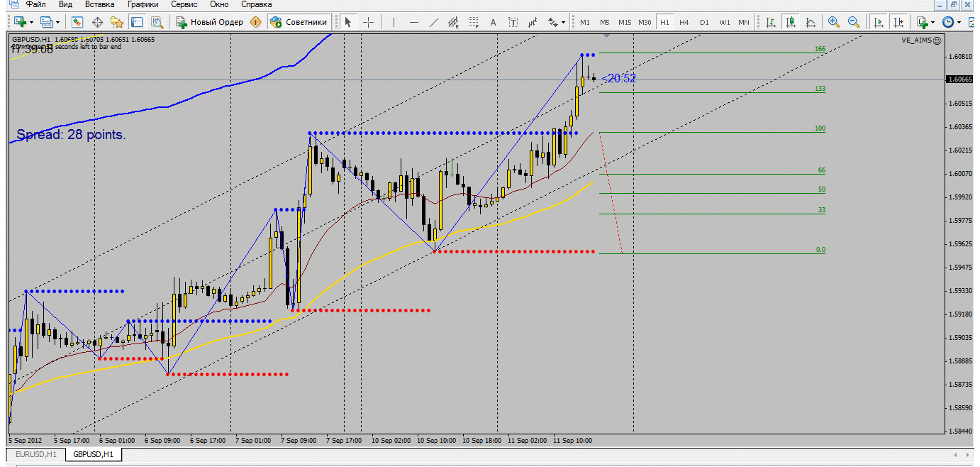Viewport: 980px width, 467px height.
Task: Switch to the GBPUSD,H1 chart tab
Action: click(94, 454)
